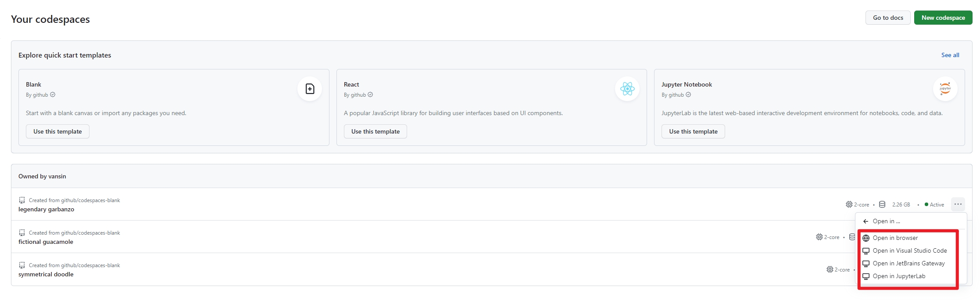
Task: Go back using the Open in ... arrow
Action: pyautogui.click(x=866, y=221)
